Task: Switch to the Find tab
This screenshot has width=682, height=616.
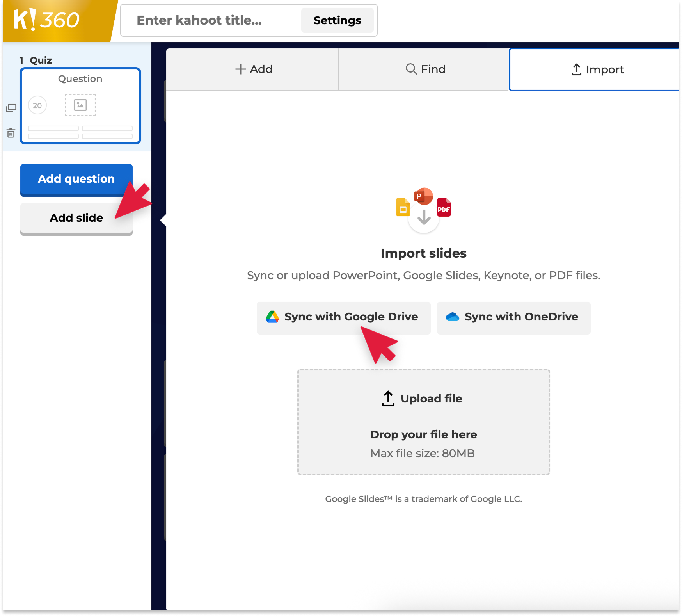Action: tap(424, 69)
